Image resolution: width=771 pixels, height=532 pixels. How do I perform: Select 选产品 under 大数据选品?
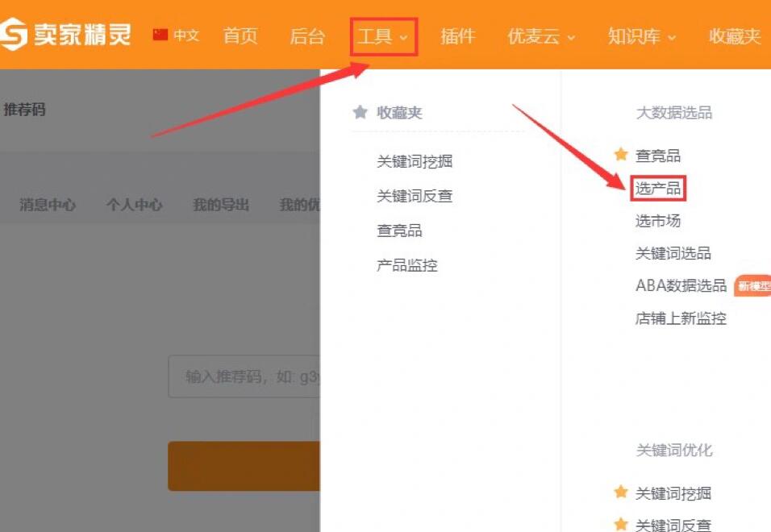click(657, 188)
